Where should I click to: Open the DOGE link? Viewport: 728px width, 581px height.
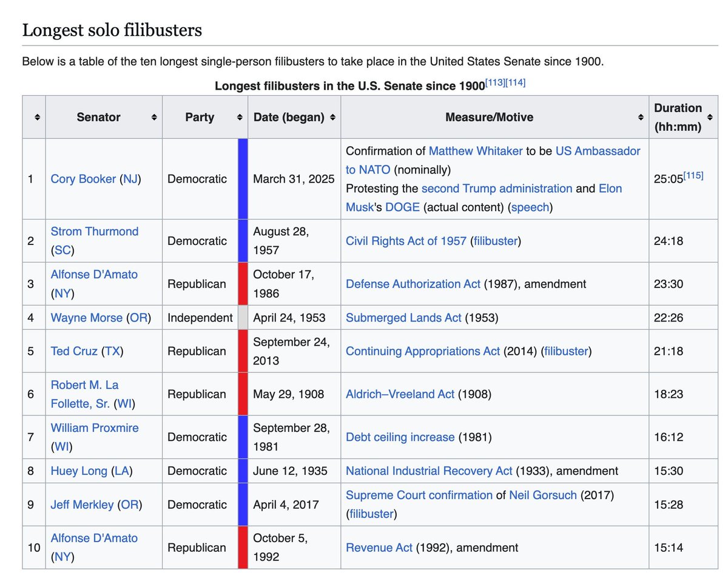coord(403,207)
